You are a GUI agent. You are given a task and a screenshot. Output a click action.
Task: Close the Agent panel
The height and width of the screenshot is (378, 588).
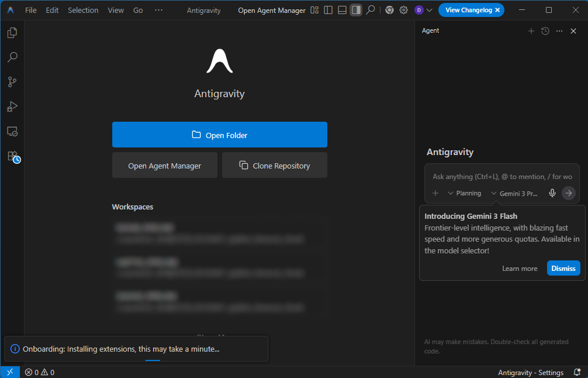(573, 31)
